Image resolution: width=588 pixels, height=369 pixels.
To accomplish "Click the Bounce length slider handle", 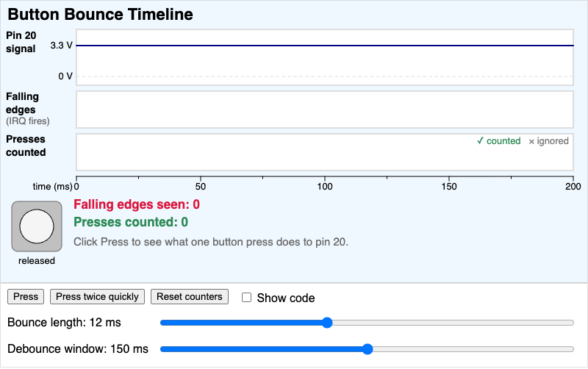I will 327,323.
